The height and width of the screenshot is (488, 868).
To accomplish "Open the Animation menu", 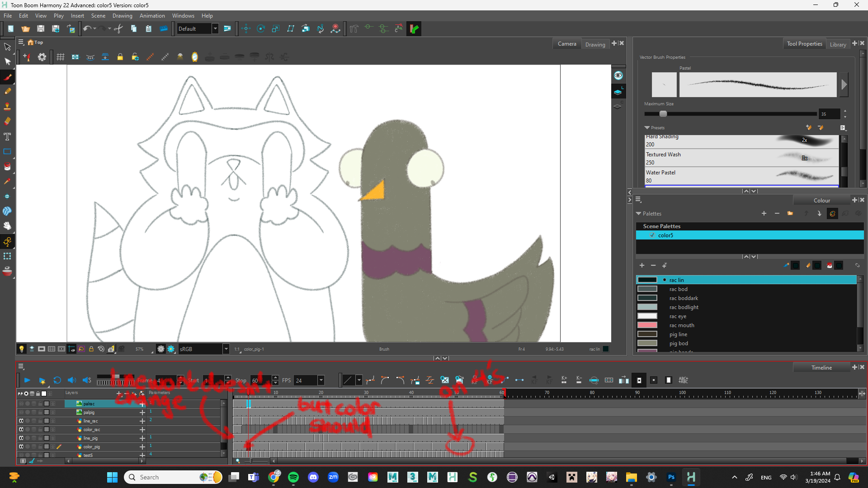I will click(x=152, y=15).
